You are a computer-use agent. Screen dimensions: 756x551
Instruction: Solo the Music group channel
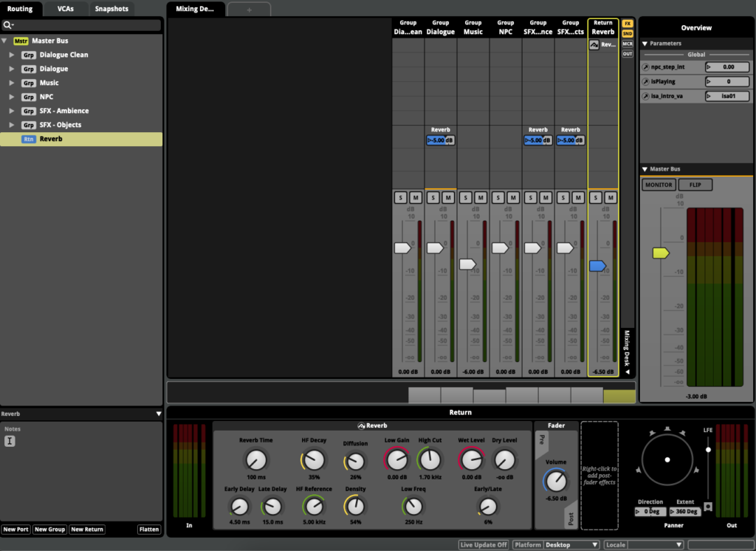[x=465, y=197]
